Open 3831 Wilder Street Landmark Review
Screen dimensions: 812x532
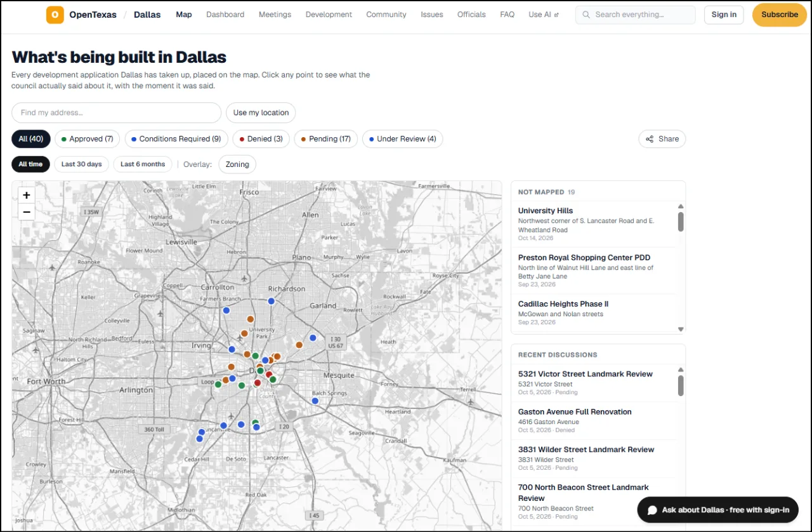594,458
